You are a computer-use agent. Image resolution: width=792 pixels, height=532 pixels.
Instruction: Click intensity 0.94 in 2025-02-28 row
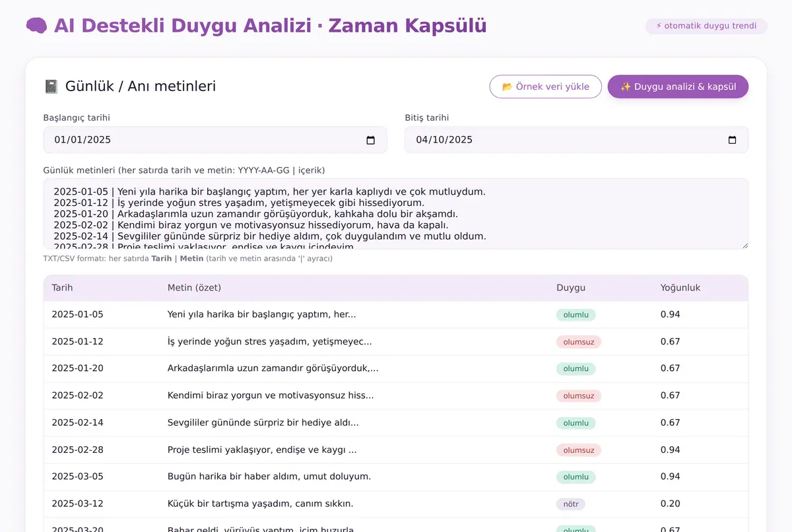pyautogui.click(x=671, y=449)
